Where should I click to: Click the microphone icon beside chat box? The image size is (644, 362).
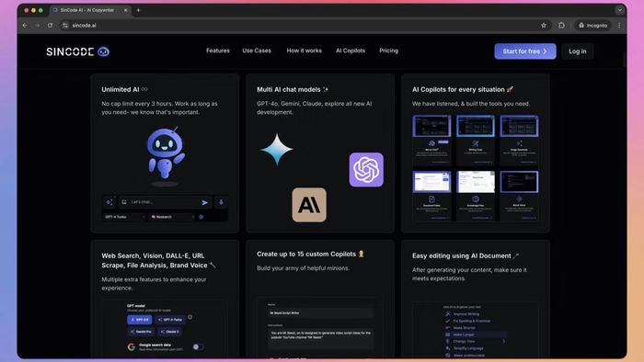click(x=221, y=202)
